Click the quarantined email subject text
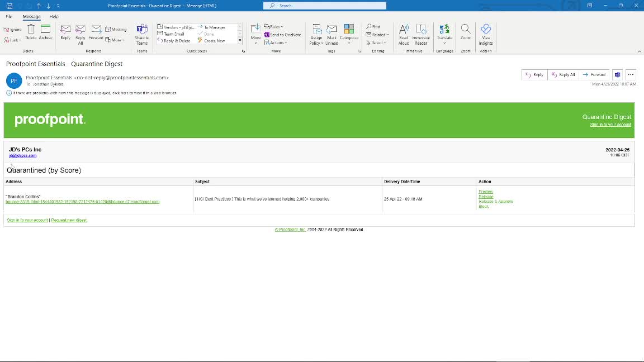Image resolution: width=644 pixels, height=362 pixels. click(262, 199)
